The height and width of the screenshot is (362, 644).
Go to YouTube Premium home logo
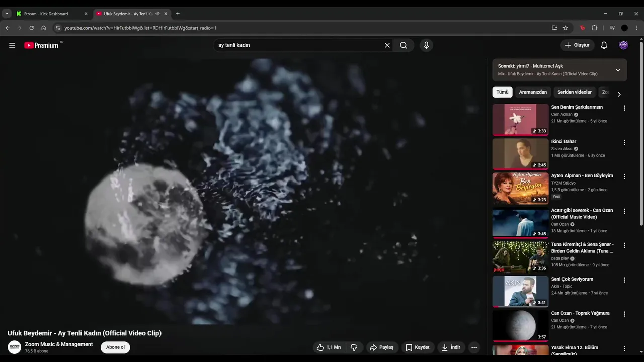(41, 45)
